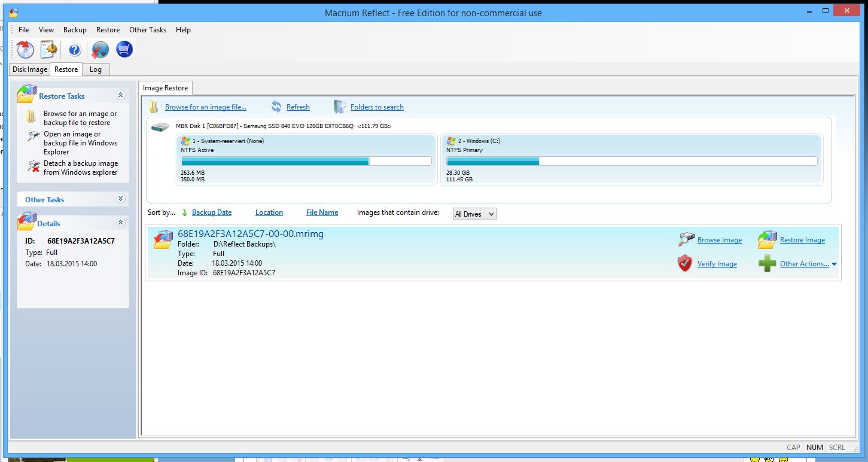Click folder icon next to 'Browse for an image or backup file'
This screenshot has height=462, width=868.
(x=32, y=116)
